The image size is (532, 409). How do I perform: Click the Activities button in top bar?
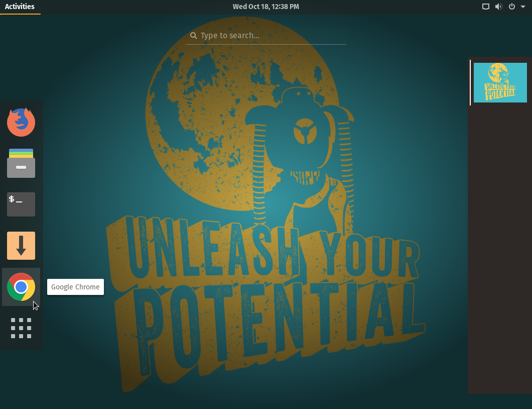click(x=20, y=7)
